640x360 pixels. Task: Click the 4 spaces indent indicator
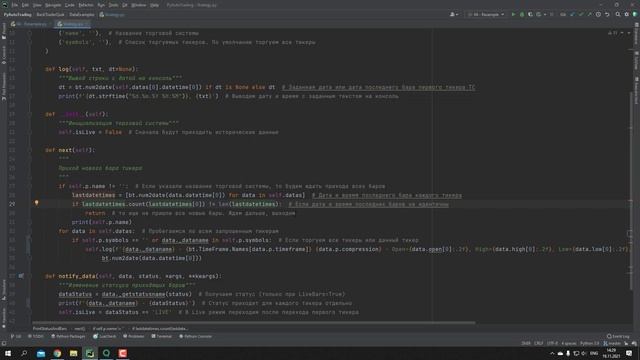coord(569,343)
